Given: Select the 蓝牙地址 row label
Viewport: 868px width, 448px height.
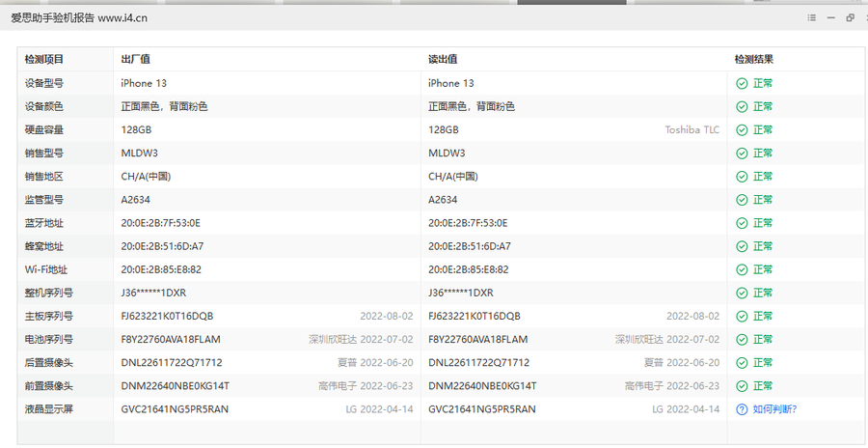Looking at the screenshot, I should tap(43, 223).
